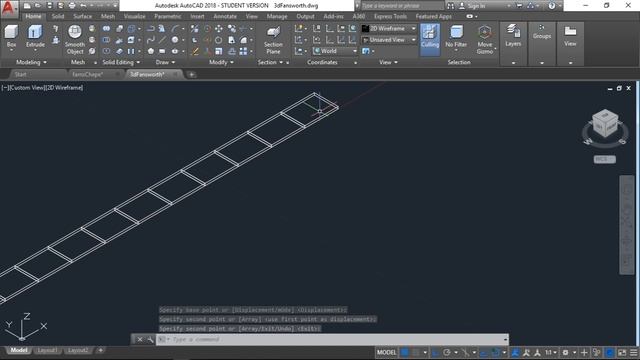The height and width of the screenshot is (360, 640).
Task: Toggle Snap mode in status bar
Action: [416, 352]
